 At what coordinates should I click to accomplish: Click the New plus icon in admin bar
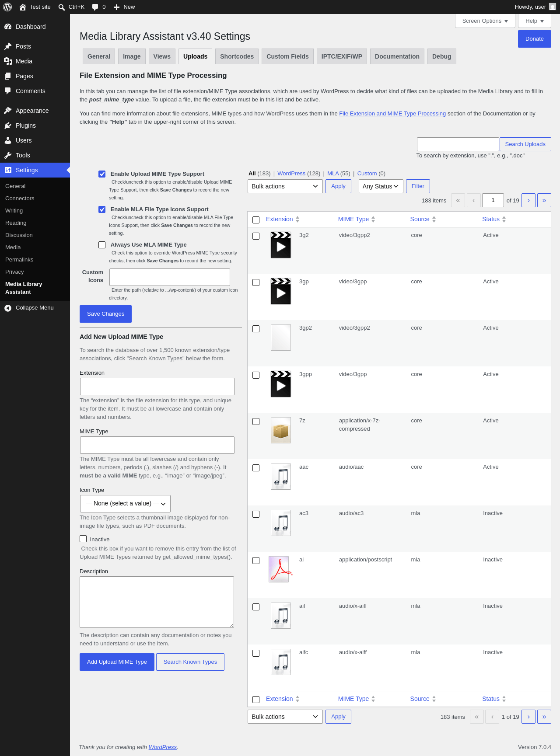pos(116,7)
